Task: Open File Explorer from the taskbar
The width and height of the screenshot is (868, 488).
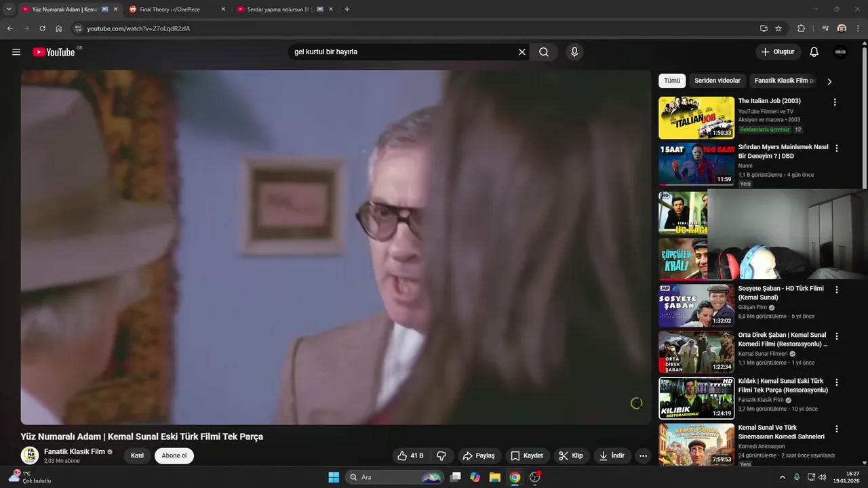Action: [495, 477]
